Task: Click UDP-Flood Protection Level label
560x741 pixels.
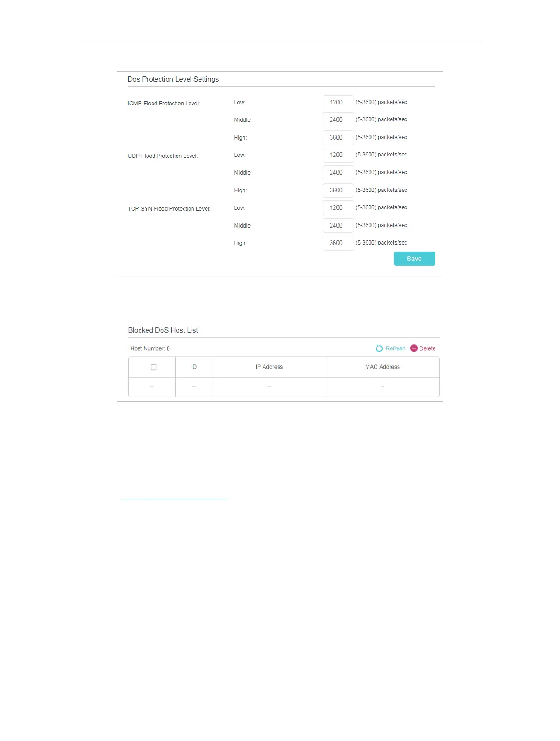Action: 162,156
